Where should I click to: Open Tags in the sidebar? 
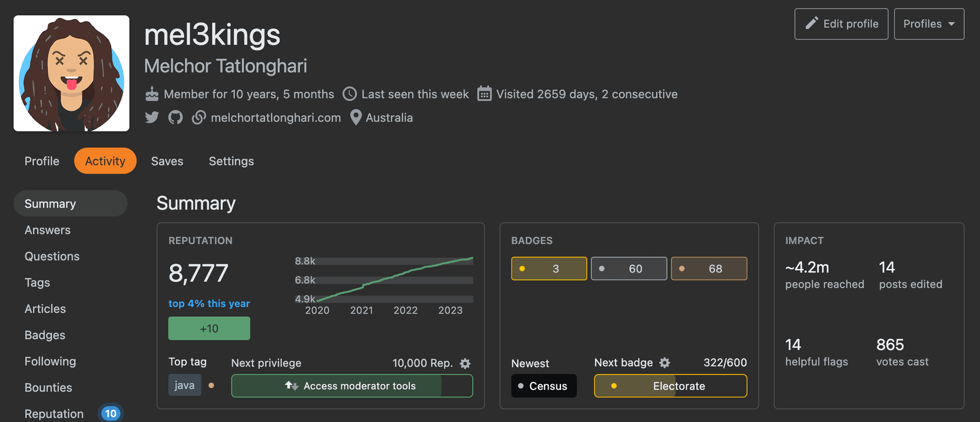[37, 283]
